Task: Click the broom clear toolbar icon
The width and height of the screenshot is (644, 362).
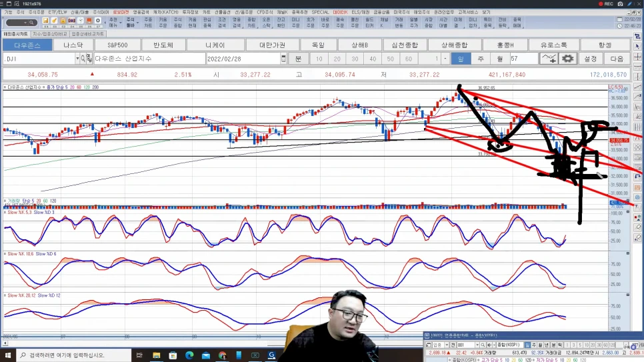Action: click(54, 21)
